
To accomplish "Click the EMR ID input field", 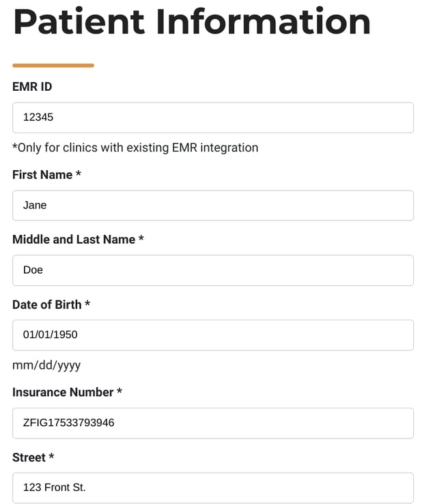I will 213,117.
